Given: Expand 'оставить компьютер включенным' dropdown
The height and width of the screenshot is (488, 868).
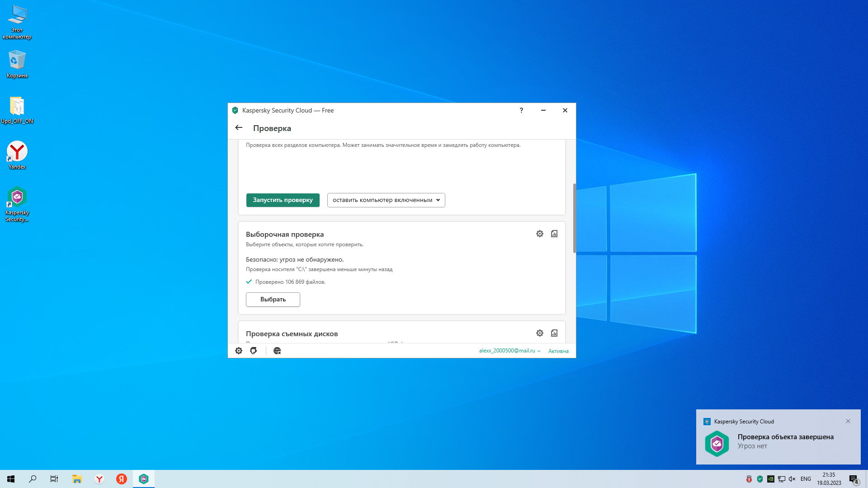Looking at the screenshot, I should (x=386, y=200).
